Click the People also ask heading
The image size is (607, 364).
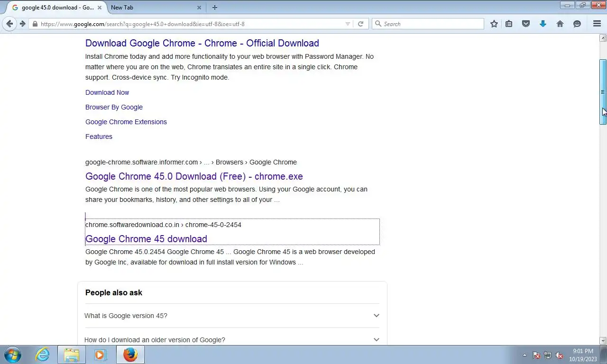(114, 292)
